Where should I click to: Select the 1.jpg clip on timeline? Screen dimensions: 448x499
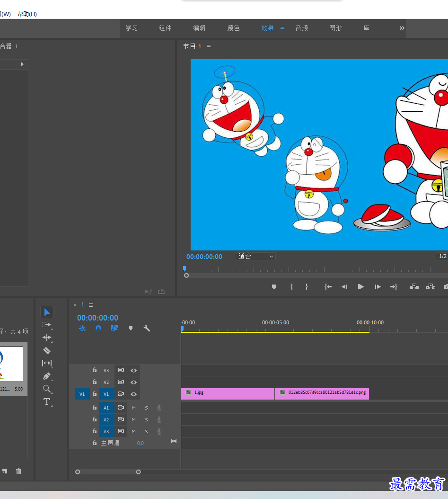click(228, 394)
